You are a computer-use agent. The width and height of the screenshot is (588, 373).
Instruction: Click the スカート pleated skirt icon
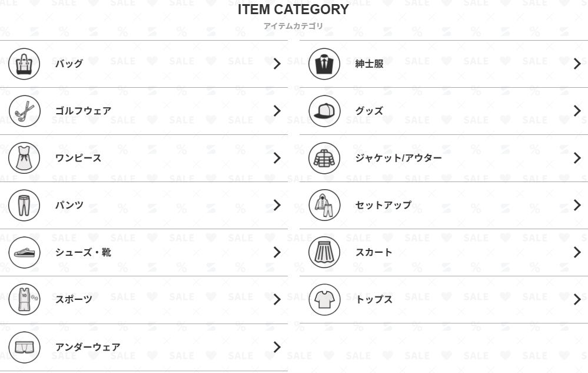pos(324,252)
